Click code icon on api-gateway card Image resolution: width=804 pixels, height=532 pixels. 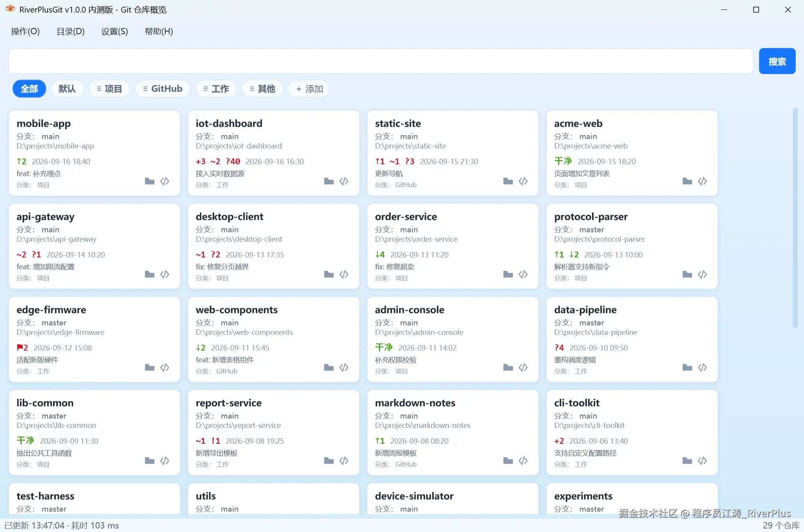[x=165, y=274]
